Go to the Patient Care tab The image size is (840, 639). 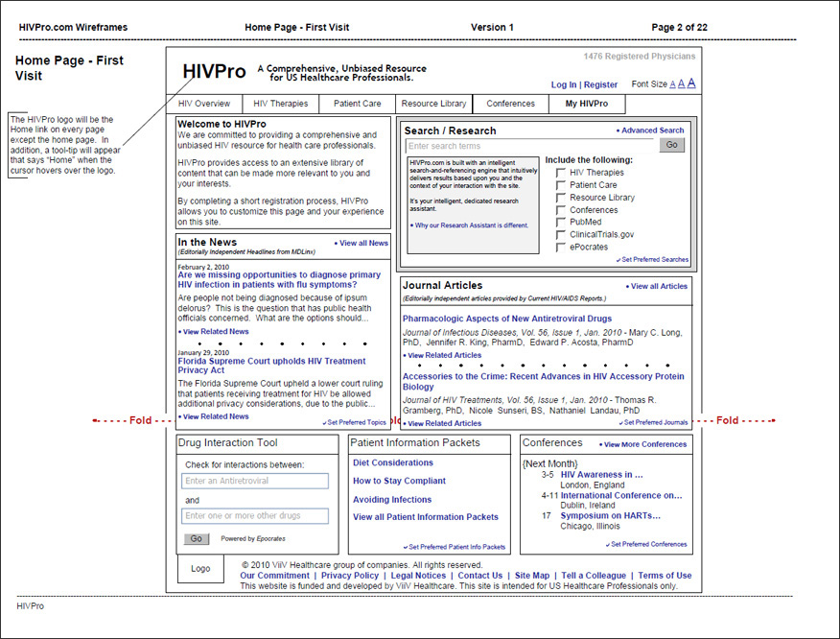pyautogui.click(x=358, y=104)
